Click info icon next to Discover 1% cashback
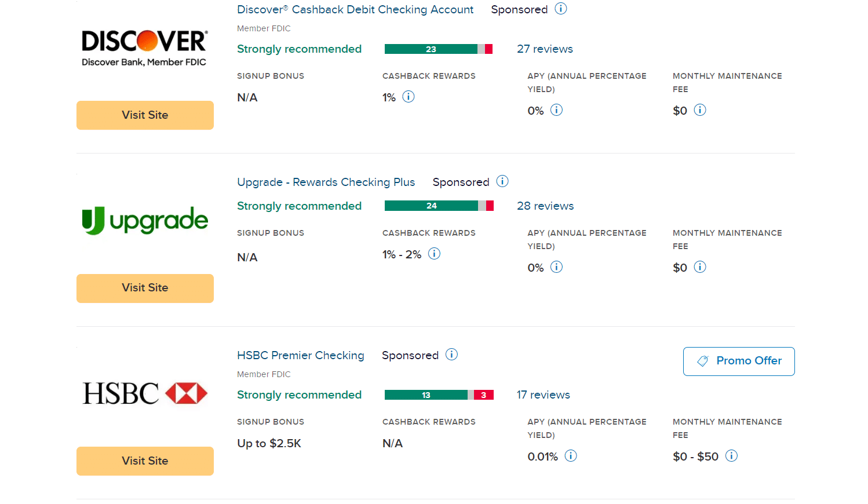Image resolution: width=868 pixels, height=504 pixels. point(409,97)
